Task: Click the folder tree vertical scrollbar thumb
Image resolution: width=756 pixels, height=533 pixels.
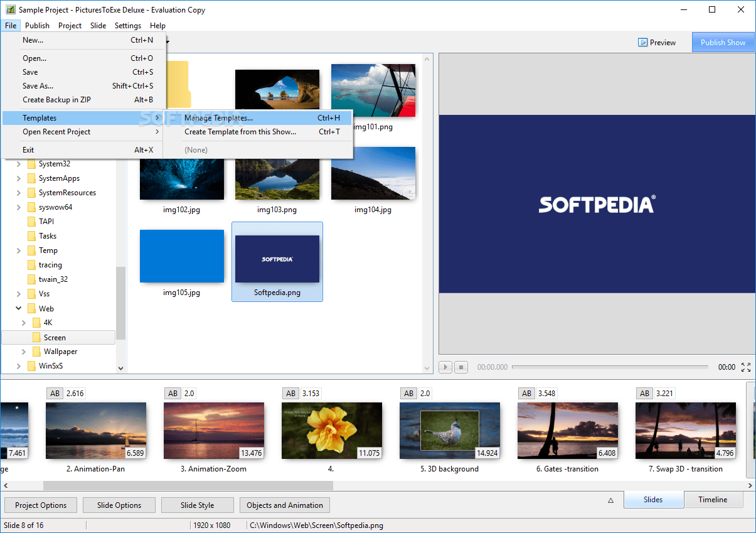Action: 121,303
